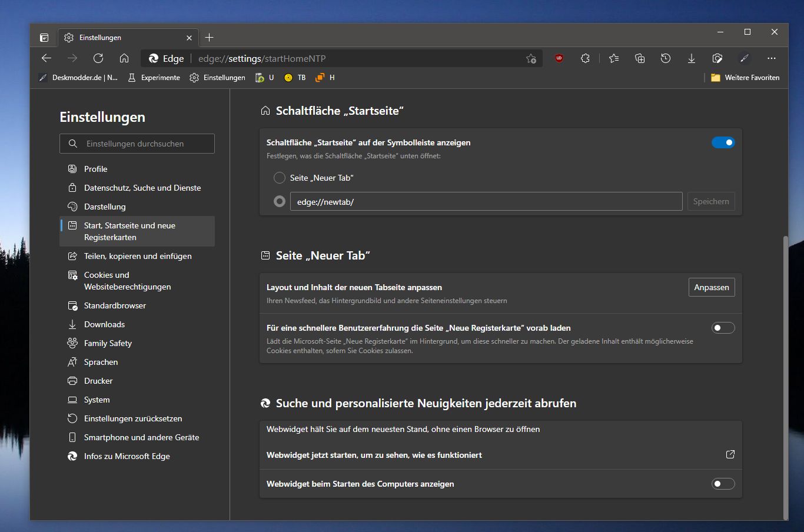Open the U bookmark folder

point(264,78)
